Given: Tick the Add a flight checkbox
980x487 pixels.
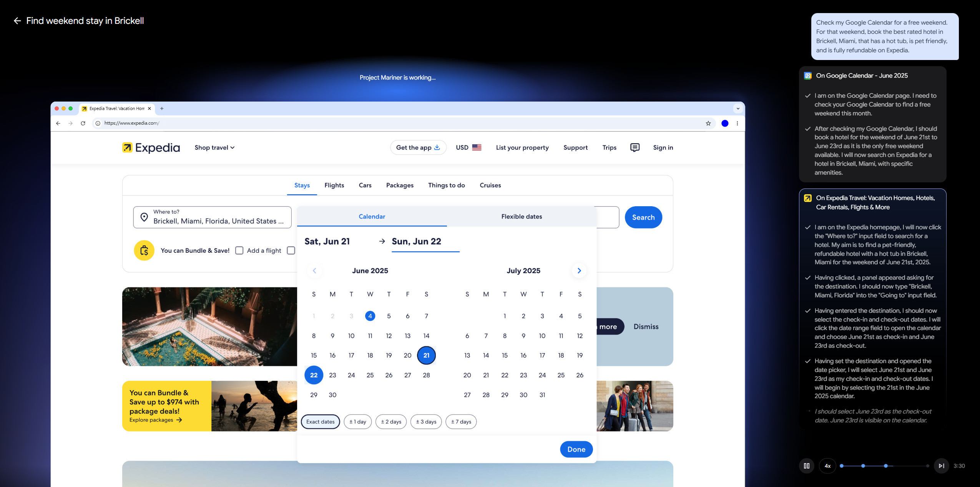Looking at the screenshot, I should (x=239, y=250).
